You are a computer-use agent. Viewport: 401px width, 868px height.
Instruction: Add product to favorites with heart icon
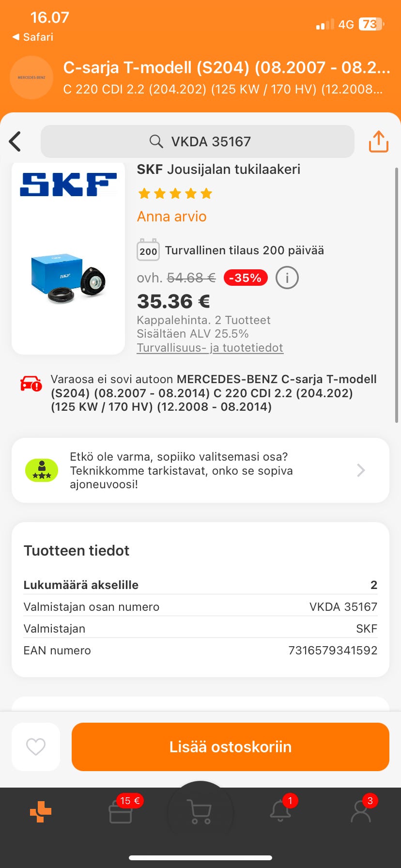click(x=36, y=746)
